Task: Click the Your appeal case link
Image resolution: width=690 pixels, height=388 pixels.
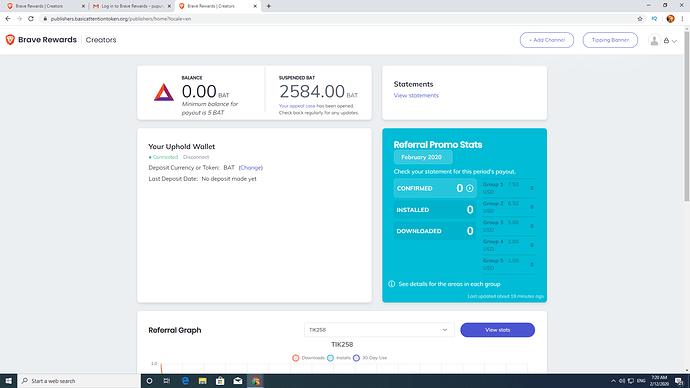Action: pos(297,106)
